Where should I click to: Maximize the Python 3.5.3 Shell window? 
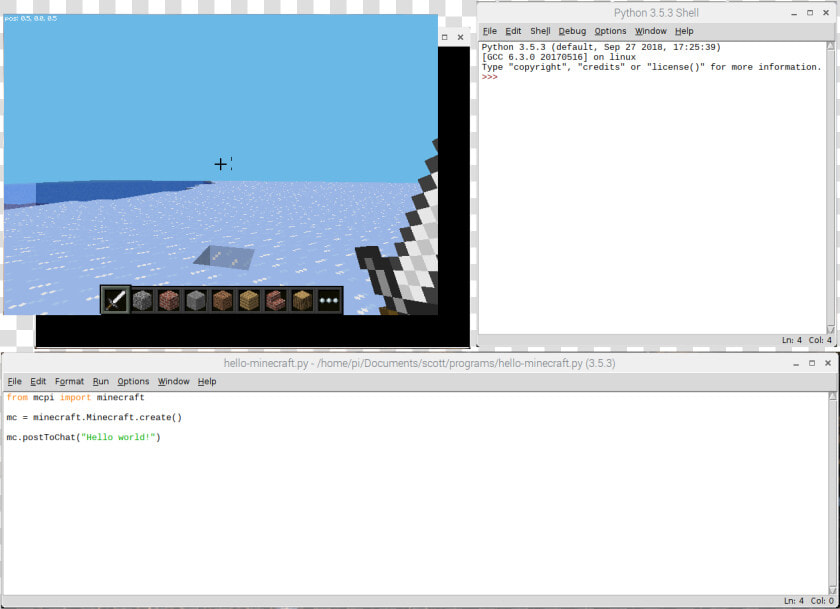point(810,13)
